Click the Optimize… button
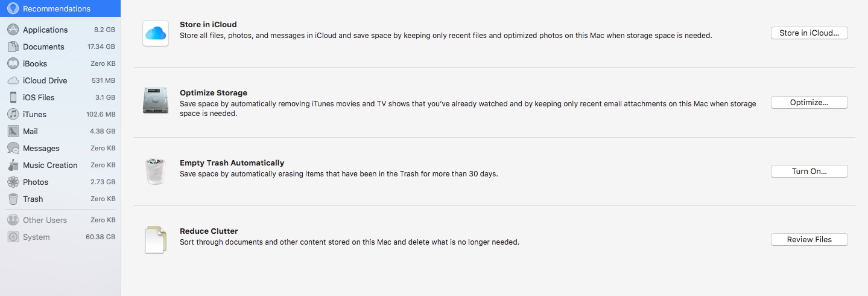The image size is (868, 296). pyautogui.click(x=809, y=103)
